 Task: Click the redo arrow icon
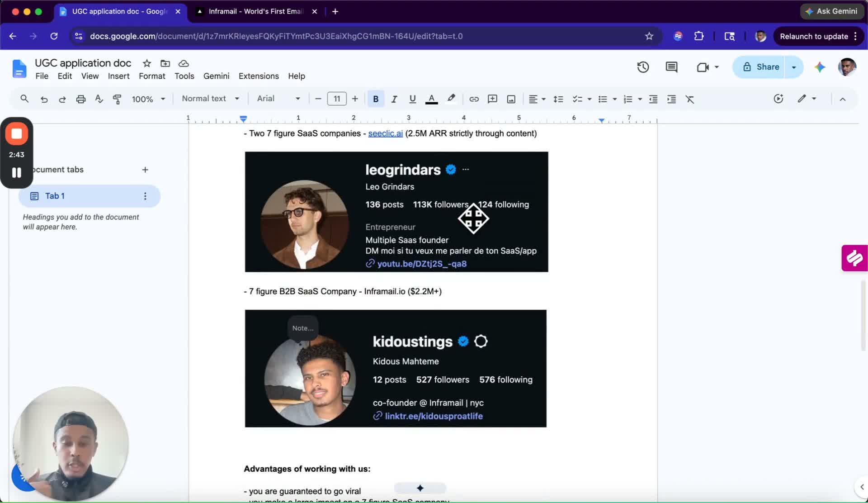[62, 99]
